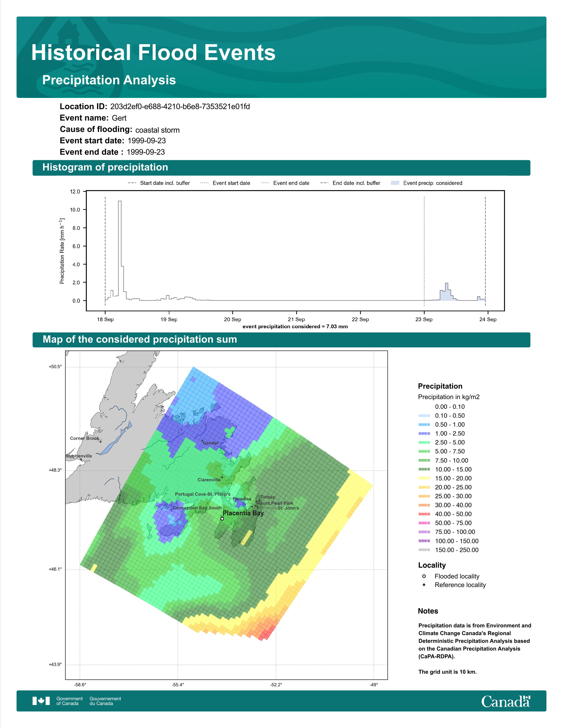563x728 pixels.
Task: Click the 20.00 - 25.00 precipitation swatch
Action: click(x=424, y=487)
